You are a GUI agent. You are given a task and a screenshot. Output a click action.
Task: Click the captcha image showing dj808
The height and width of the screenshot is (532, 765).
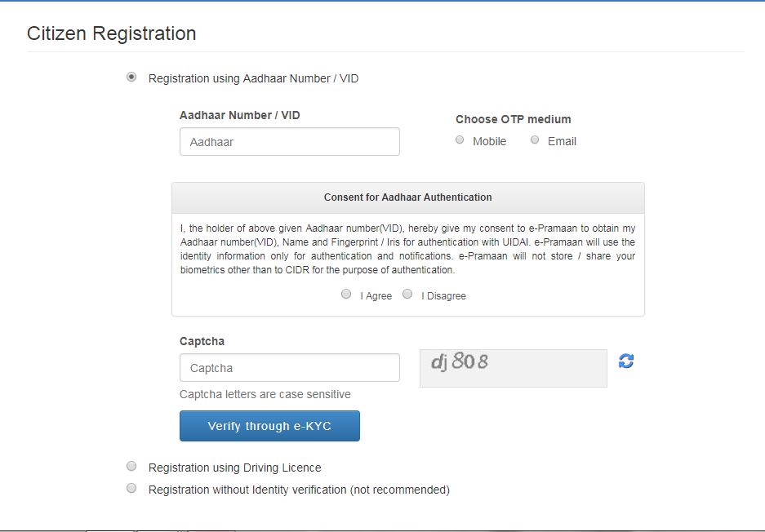click(x=513, y=368)
